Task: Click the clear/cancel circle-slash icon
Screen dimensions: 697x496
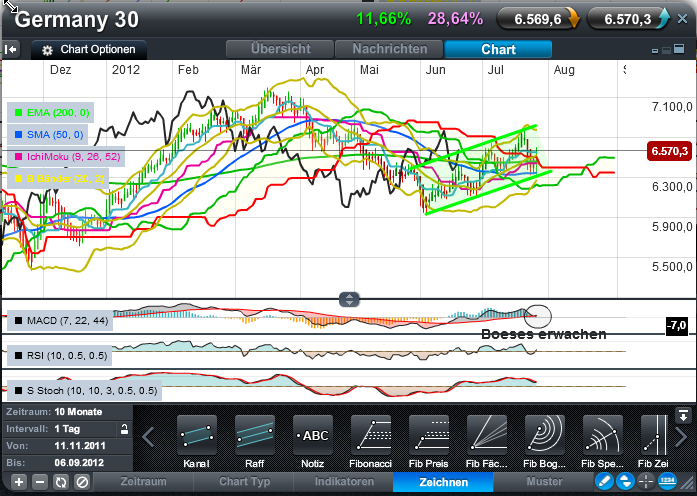Action: (82, 482)
